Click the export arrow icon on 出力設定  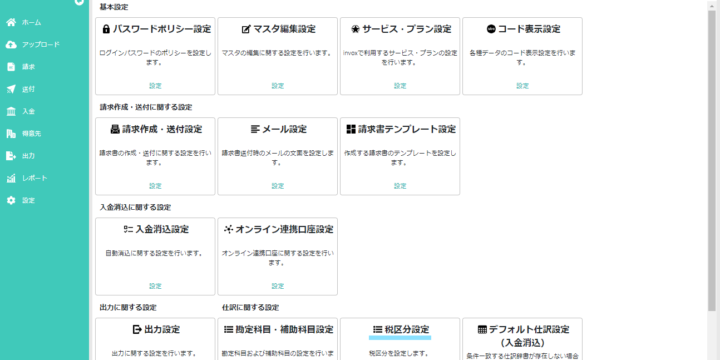[137, 329]
